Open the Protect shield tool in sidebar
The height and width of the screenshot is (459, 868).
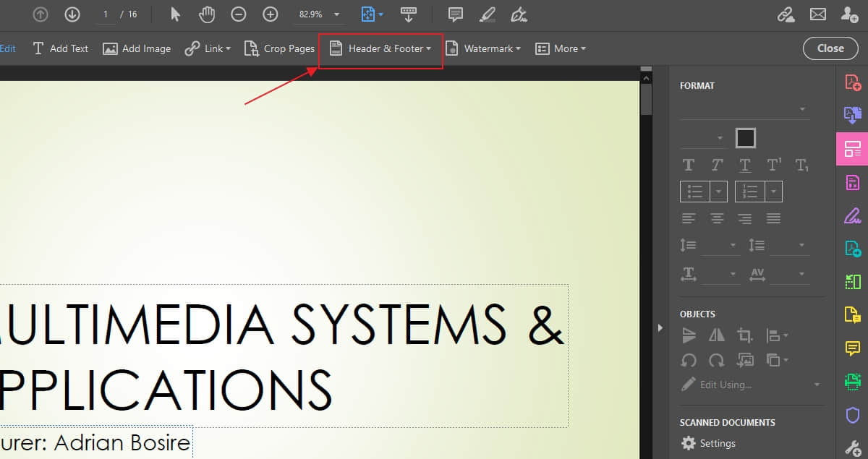[x=853, y=415]
